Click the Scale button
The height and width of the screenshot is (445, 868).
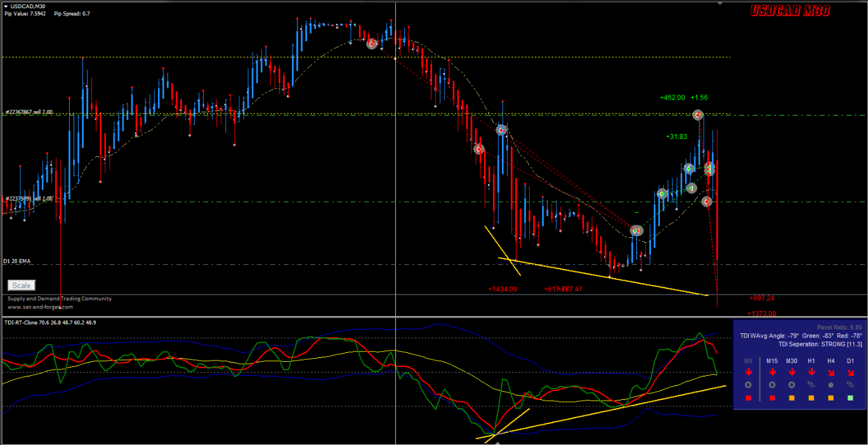tap(22, 286)
